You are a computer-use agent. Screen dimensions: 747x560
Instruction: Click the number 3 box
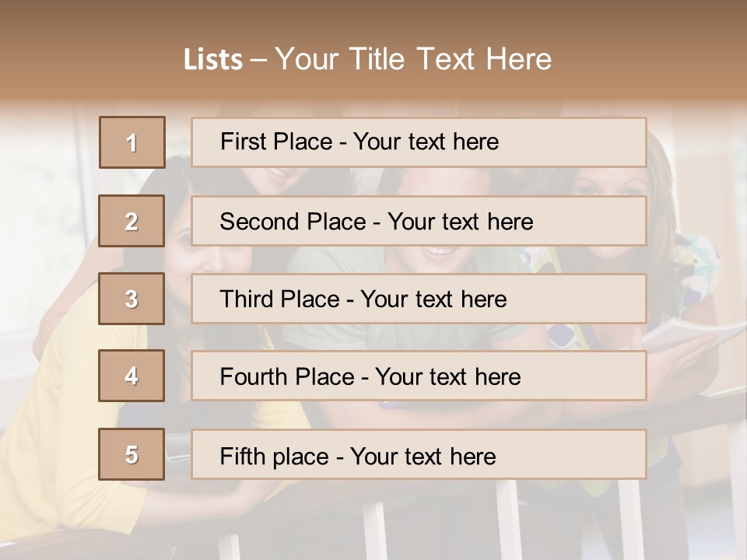132,299
